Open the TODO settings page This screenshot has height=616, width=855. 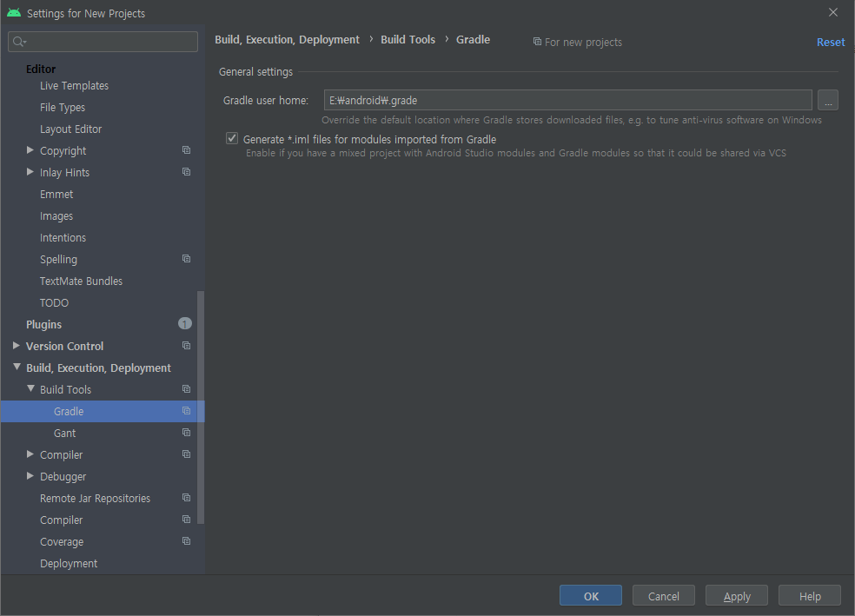[x=54, y=302]
